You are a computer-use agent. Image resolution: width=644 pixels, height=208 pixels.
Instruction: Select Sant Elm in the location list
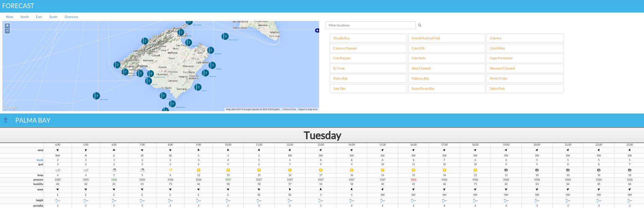pos(368,89)
